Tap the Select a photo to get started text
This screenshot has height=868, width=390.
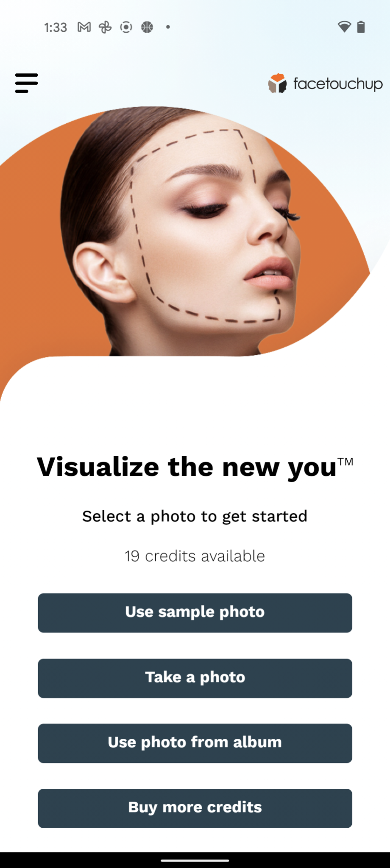point(195,517)
